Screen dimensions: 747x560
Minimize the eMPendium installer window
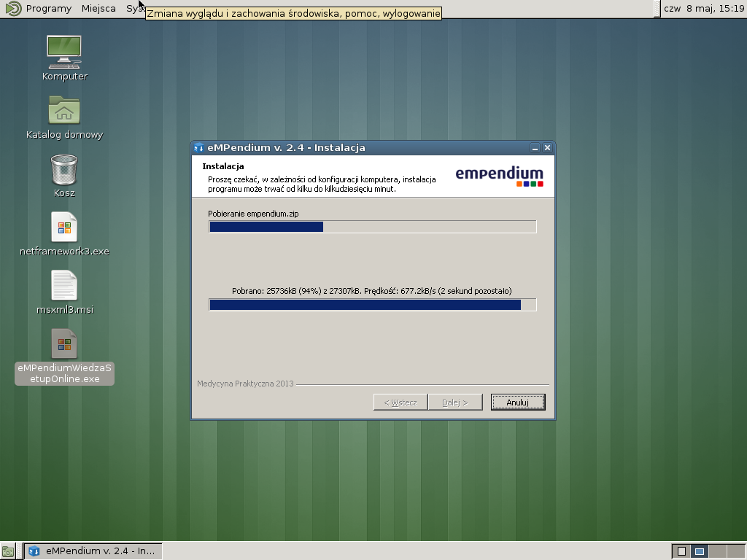point(535,148)
